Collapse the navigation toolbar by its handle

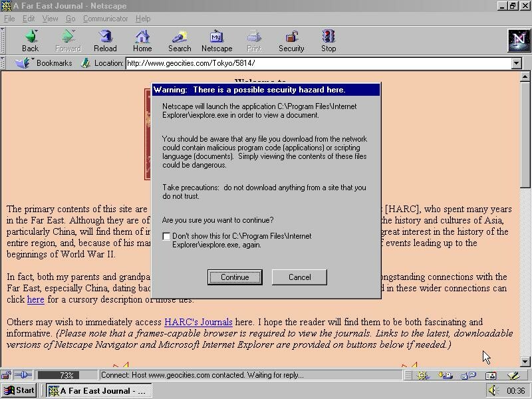point(3,41)
